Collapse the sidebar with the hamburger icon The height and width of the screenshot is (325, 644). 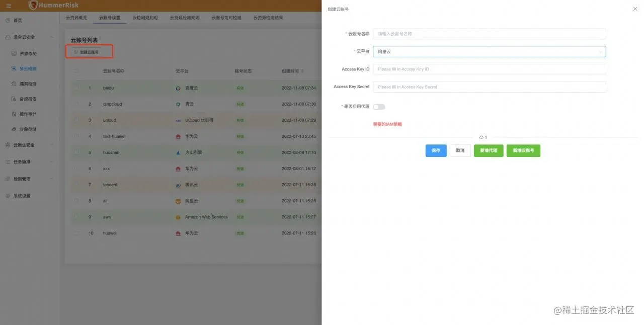click(x=9, y=6)
